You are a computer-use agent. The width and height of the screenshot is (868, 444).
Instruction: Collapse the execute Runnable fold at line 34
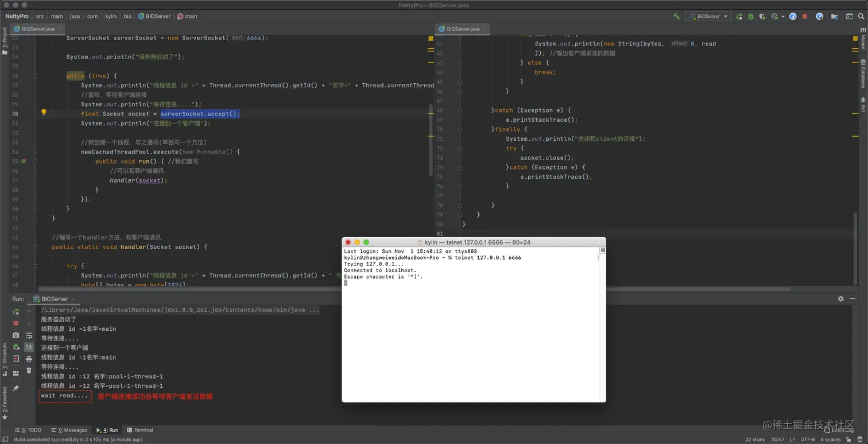35,152
